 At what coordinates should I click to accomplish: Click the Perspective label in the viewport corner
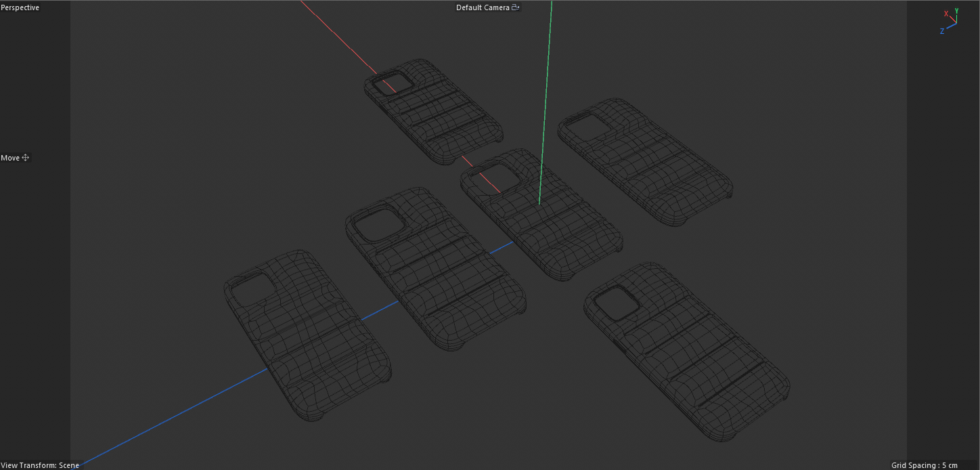(20, 7)
